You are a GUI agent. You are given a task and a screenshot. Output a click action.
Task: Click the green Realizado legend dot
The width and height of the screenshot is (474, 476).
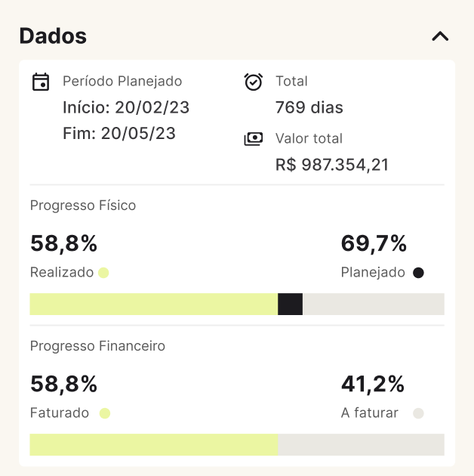pyautogui.click(x=103, y=273)
